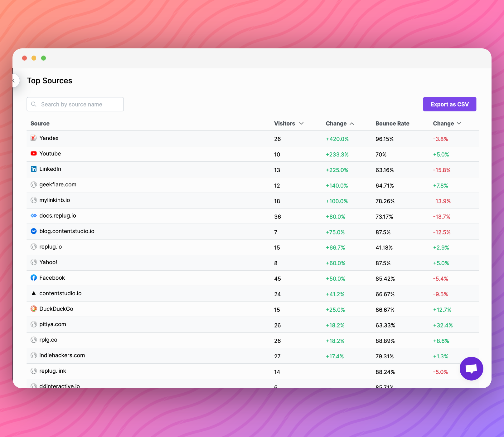Click the yellow window minimize dot
This screenshot has width=504, height=437.
34,58
